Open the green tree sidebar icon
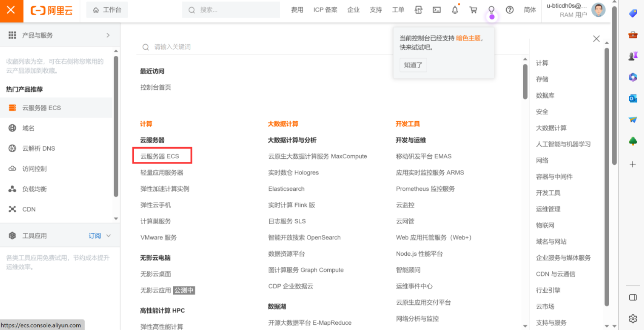 pyautogui.click(x=633, y=141)
